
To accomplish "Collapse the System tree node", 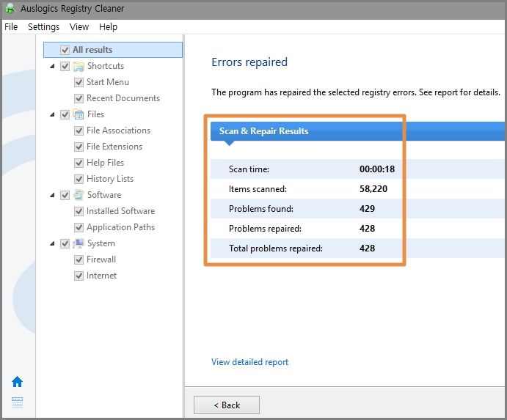I will coord(52,243).
